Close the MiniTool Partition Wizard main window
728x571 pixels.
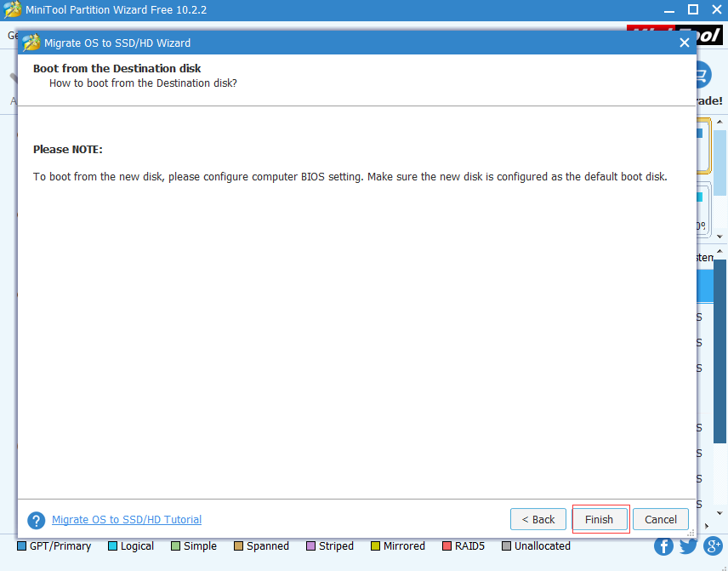[x=717, y=9]
